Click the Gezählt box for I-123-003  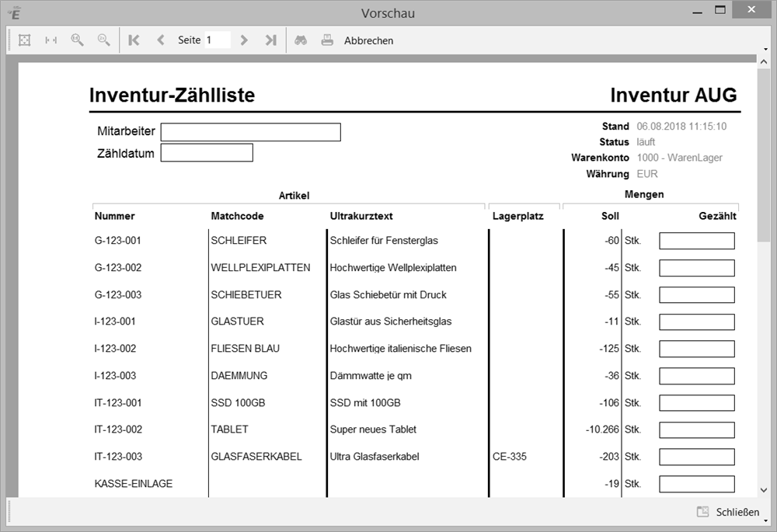coord(697,376)
